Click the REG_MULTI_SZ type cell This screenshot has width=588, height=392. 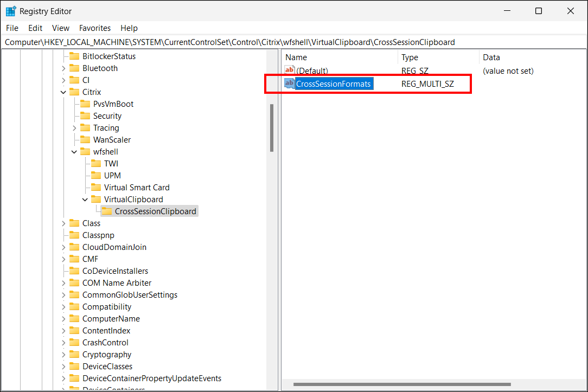click(427, 84)
